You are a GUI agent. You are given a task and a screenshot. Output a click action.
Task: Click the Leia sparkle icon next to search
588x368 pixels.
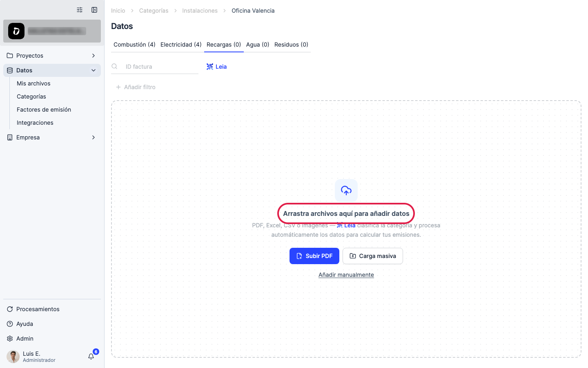210,67
